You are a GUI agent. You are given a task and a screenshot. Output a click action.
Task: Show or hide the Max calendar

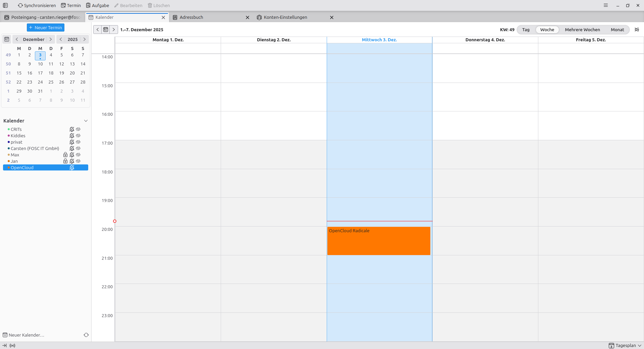(78, 155)
